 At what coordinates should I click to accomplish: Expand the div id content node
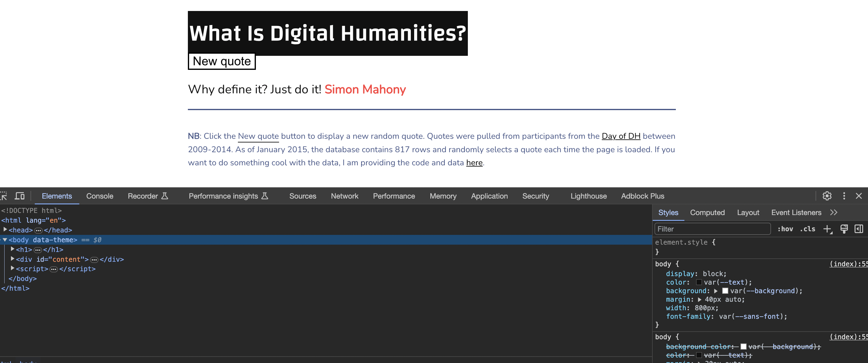[x=13, y=259]
